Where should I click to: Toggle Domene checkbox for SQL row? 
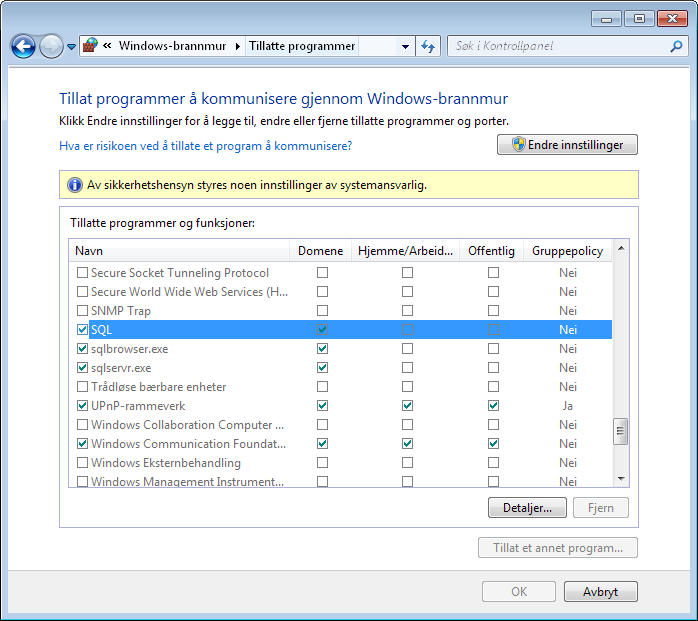point(322,329)
